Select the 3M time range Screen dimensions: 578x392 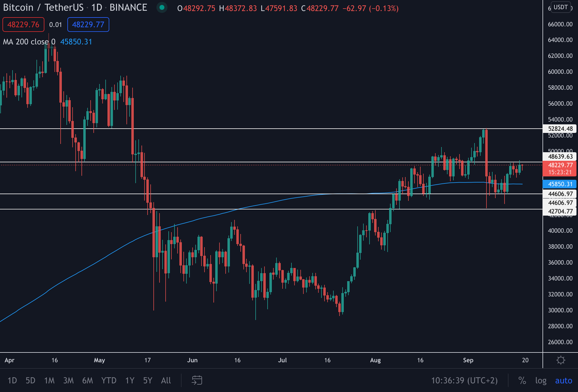click(x=68, y=380)
